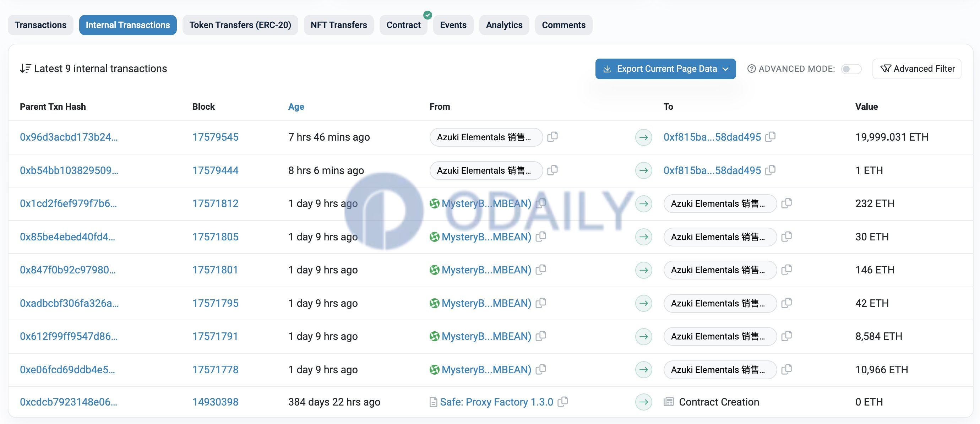Click arrow icon in the 19,999.031 ETH row
The image size is (980, 424).
(x=644, y=137)
